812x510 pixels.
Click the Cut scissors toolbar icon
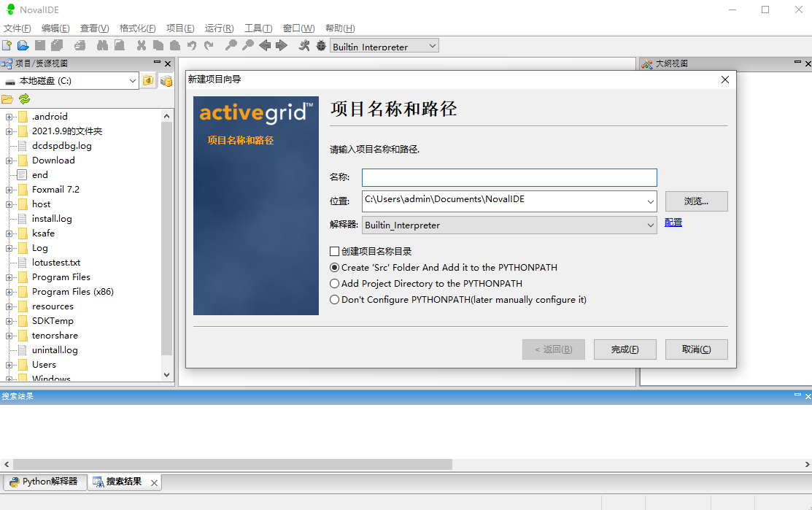pos(141,45)
